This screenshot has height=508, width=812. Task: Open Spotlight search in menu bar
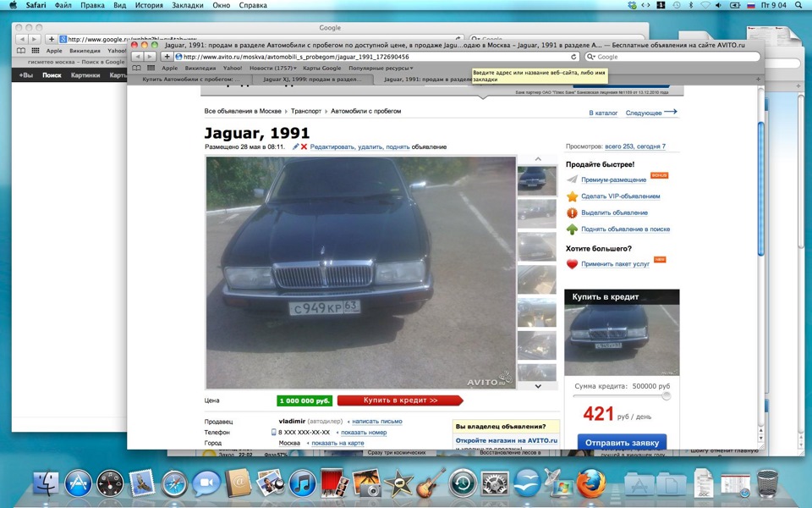pos(798,5)
